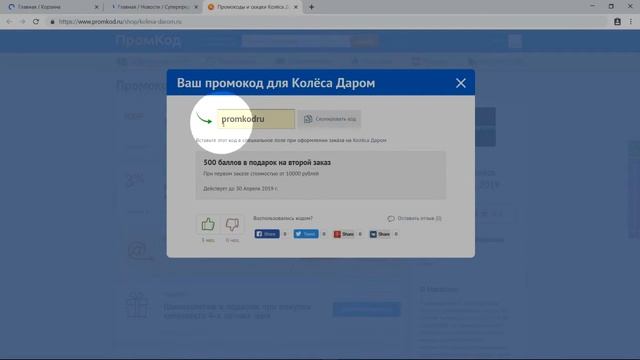The width and height of the screenshot is (640, 360).
Task: Close the first browser tab
Action: 96,7
